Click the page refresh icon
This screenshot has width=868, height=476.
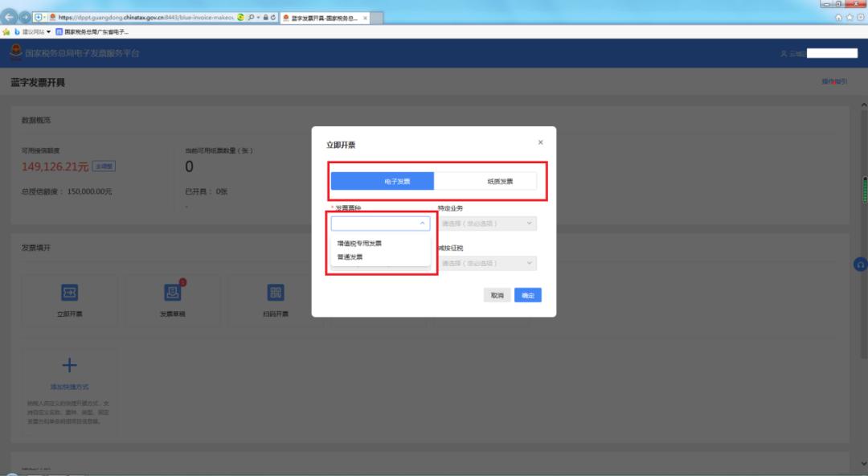[273, 17]
